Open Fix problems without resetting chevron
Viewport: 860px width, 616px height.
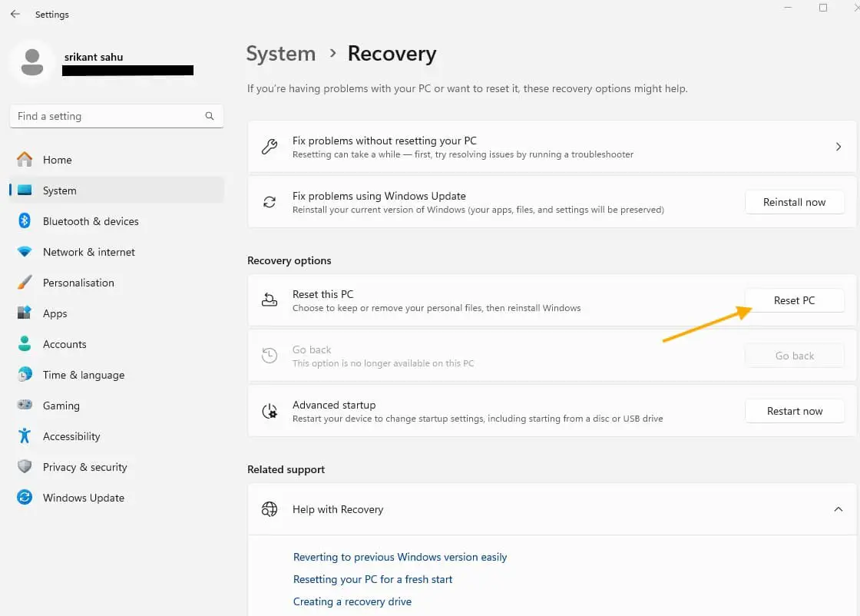[838, 147]
